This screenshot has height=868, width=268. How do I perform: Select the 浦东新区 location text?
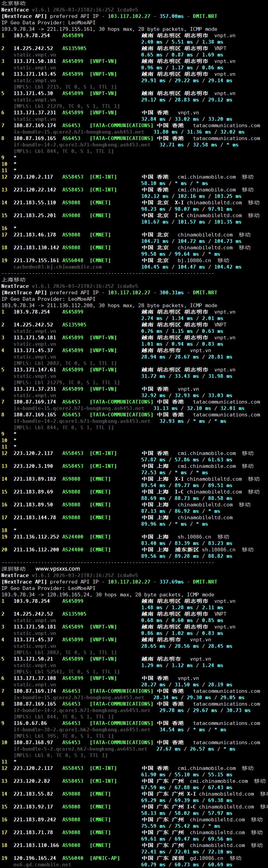(187, 550)
